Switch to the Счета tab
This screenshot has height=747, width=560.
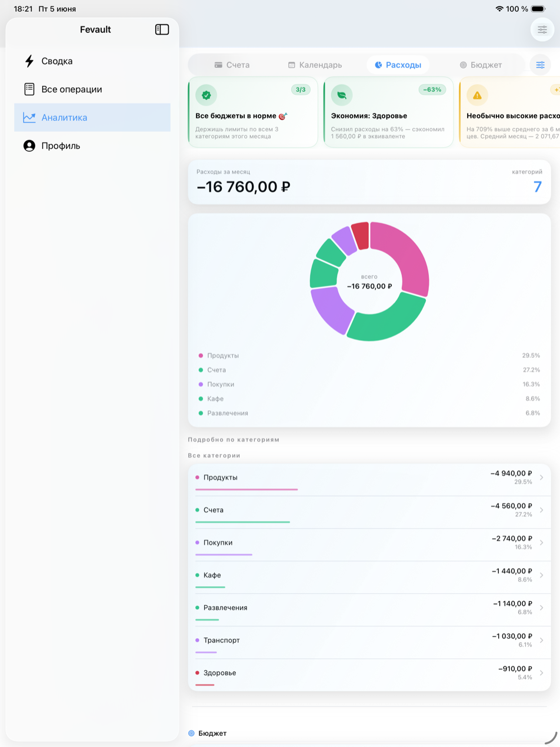232,65
